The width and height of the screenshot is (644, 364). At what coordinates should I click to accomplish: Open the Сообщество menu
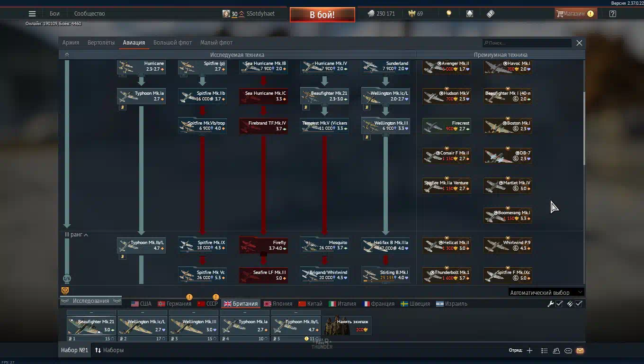click(x=89, y=14)
